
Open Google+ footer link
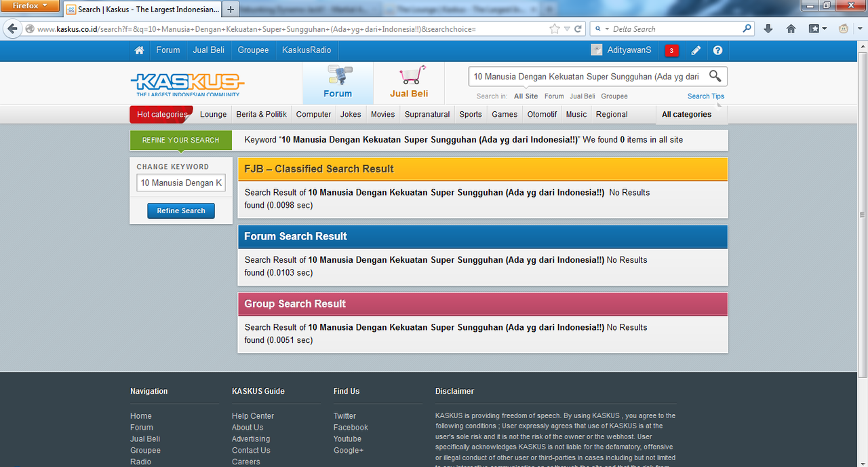pos(349,451)
